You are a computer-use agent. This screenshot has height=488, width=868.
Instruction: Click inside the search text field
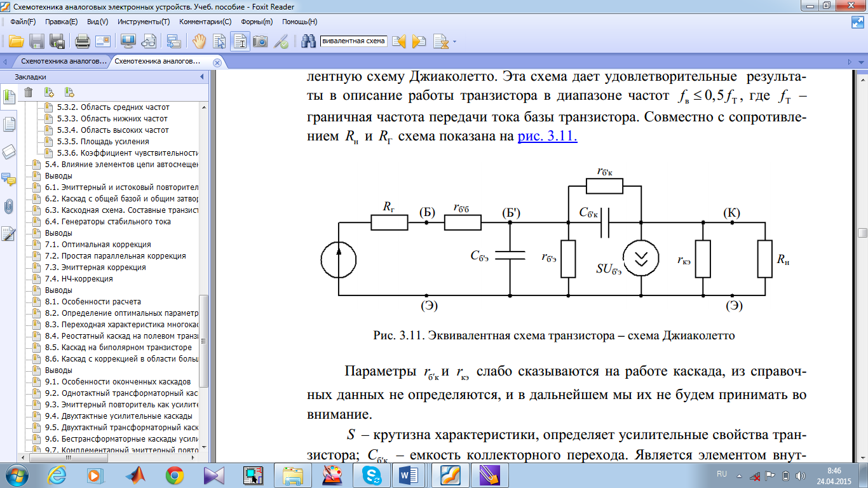(x=353, y=41)
